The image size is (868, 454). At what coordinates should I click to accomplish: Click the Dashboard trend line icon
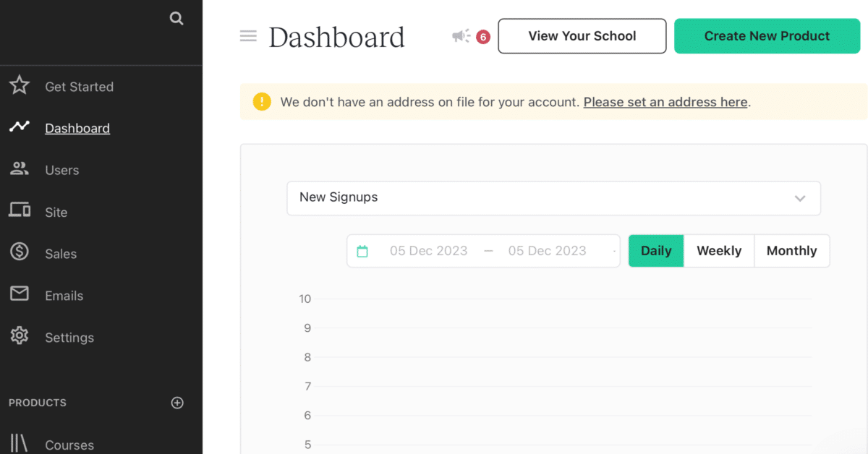20,127
